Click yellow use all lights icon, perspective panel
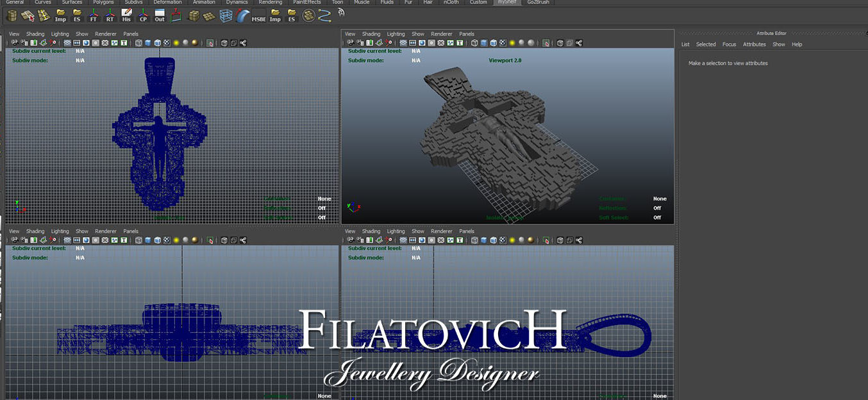Screen dimensions: 868x400 [x=512, y=43]
